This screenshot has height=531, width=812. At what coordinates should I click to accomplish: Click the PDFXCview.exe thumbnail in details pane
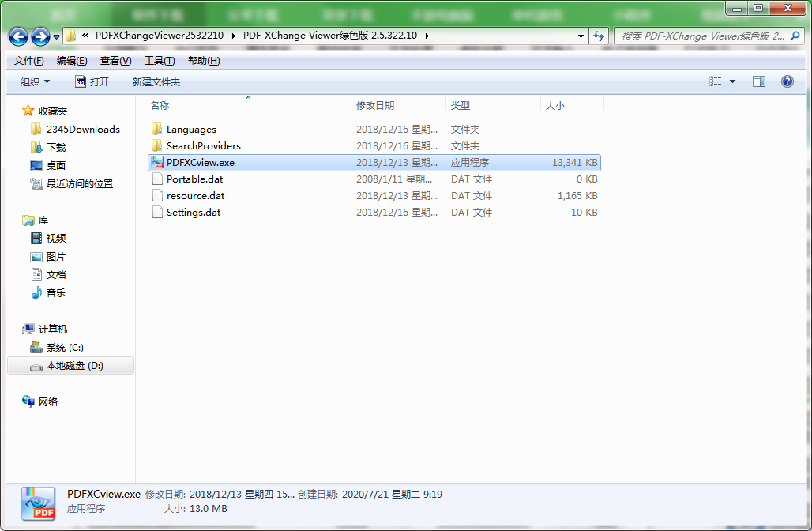pyautogui.click(x=37, y=503)
